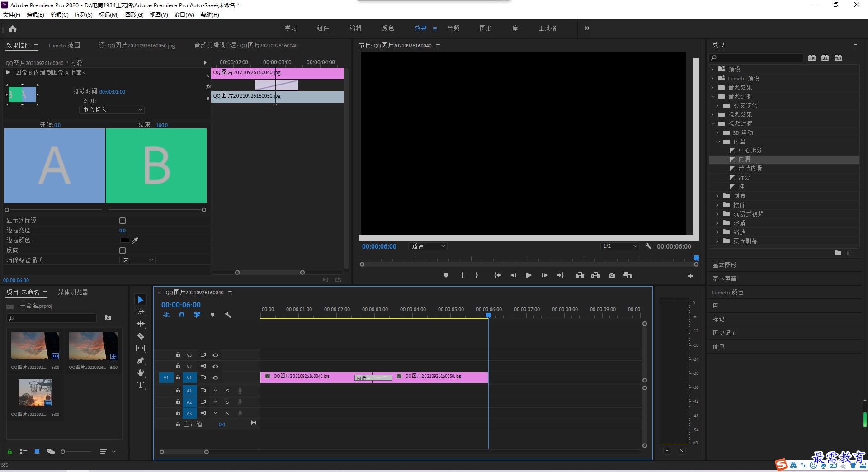Pick border color with eyedropper
The width and height of the screenshot is (868, 472).
pyautogui.click(x=135, y=241)
